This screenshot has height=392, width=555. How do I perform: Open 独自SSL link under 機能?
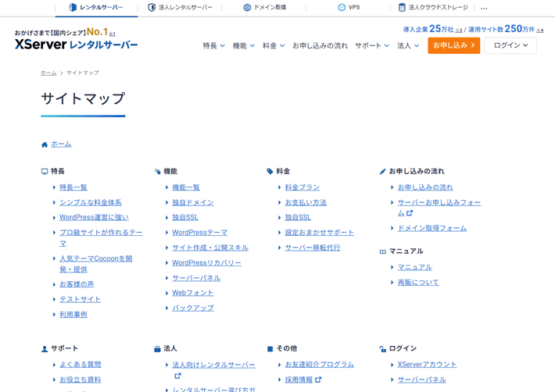(x=185, y=217)
